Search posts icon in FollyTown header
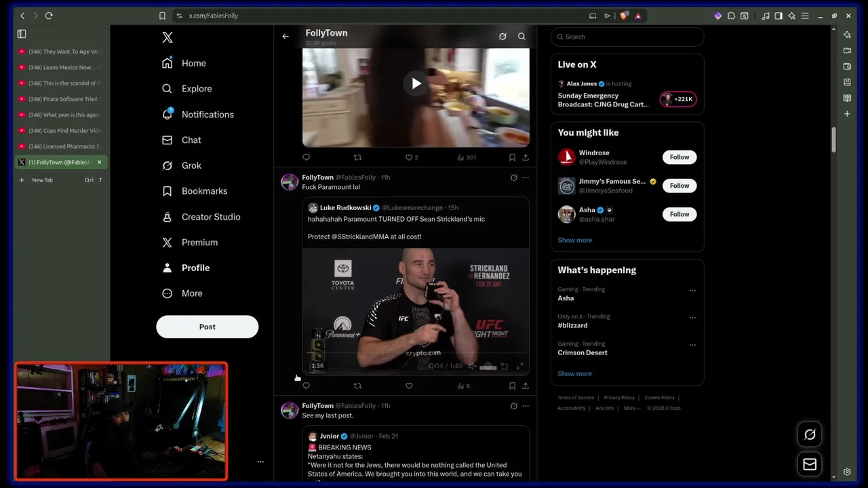 point(521,37)
